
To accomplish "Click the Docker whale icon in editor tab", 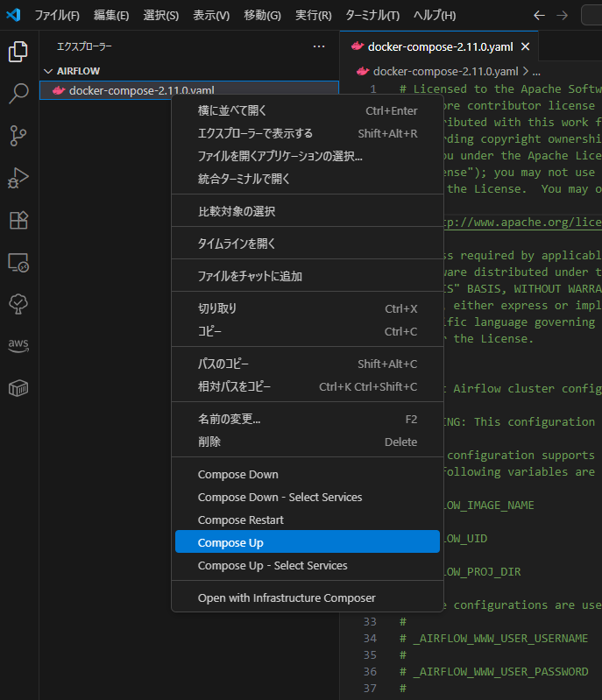I will [358, 46].
